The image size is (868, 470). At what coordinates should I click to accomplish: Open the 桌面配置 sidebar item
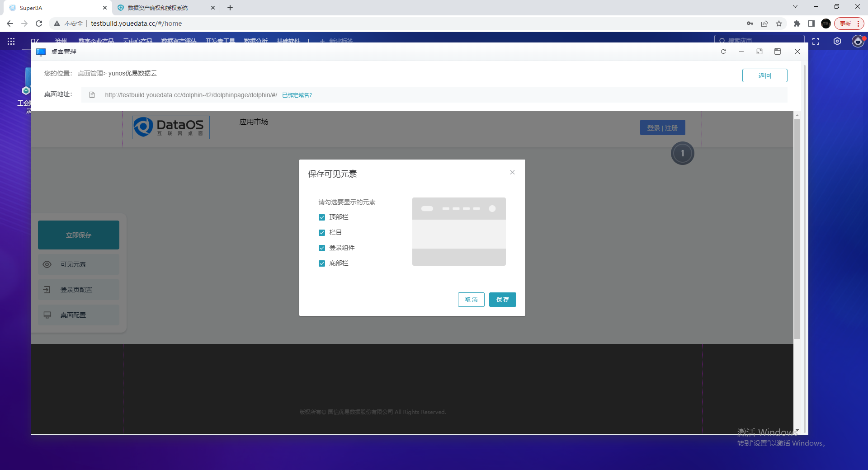click(x=79, y=315)
